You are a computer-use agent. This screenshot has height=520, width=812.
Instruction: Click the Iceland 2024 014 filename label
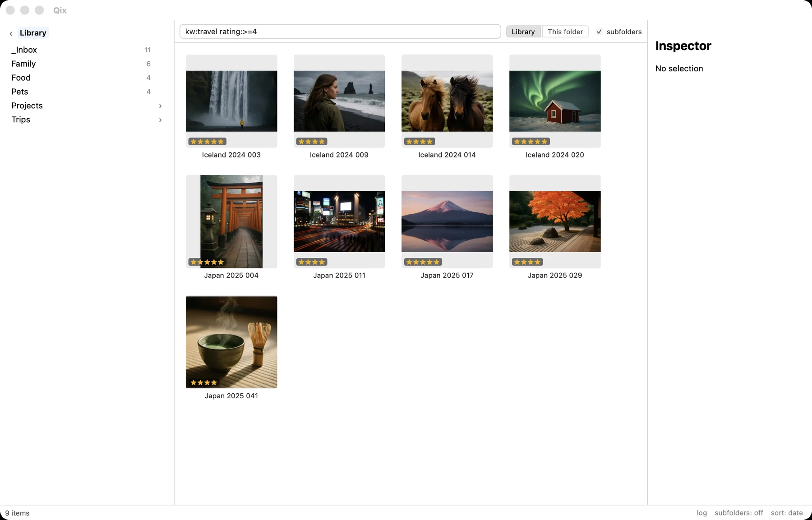[x=447, y=155]
